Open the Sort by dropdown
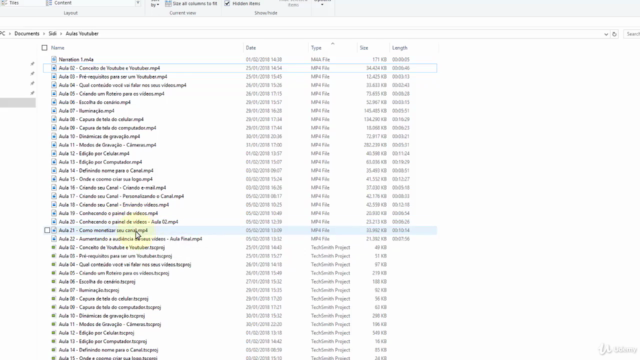Viewport: 640px width, 360px height. click(x=155, y=3)
